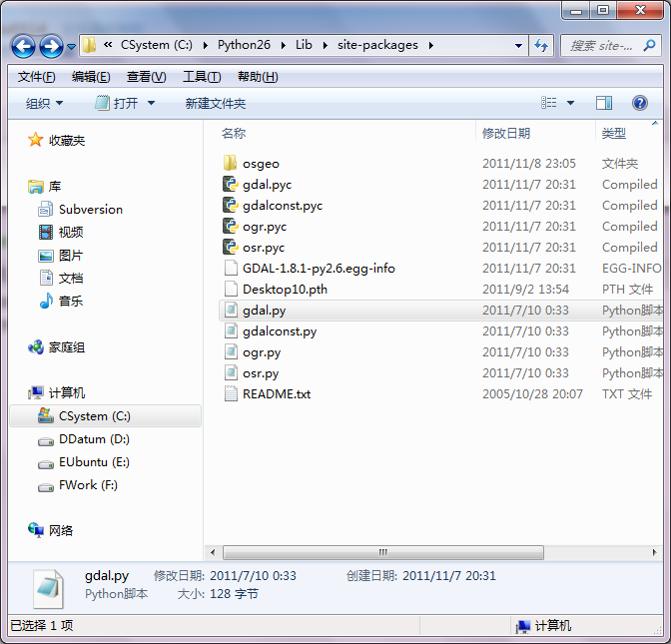
Task: Select the DDatum (D:) drive
Action: pos(94,439)
